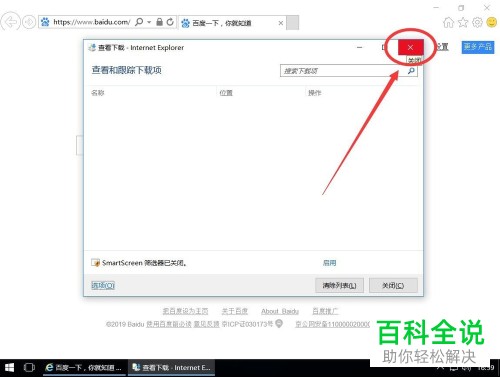
Task: Click the Baidu paw favicon in address bar
Action: (45, 22)
